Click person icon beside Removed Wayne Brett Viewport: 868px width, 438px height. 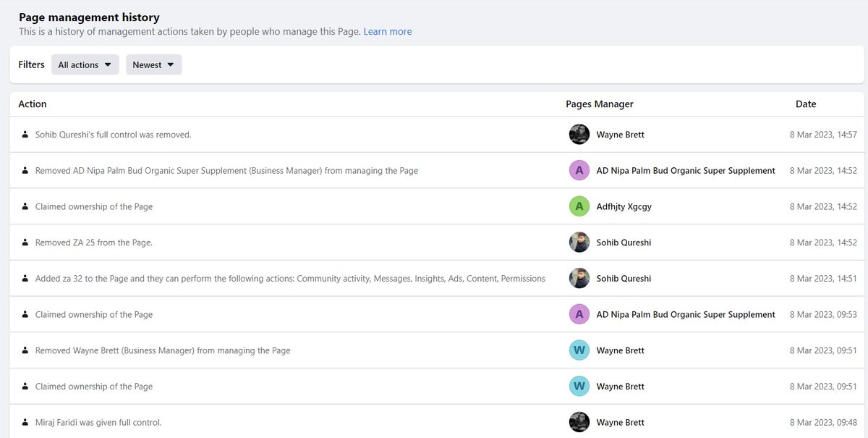point(25,350)
